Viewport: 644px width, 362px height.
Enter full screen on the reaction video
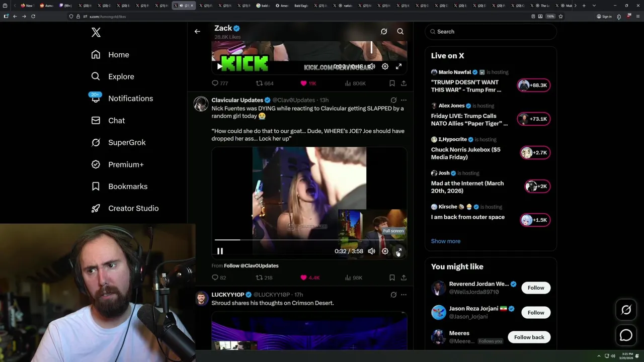[398, 251]
